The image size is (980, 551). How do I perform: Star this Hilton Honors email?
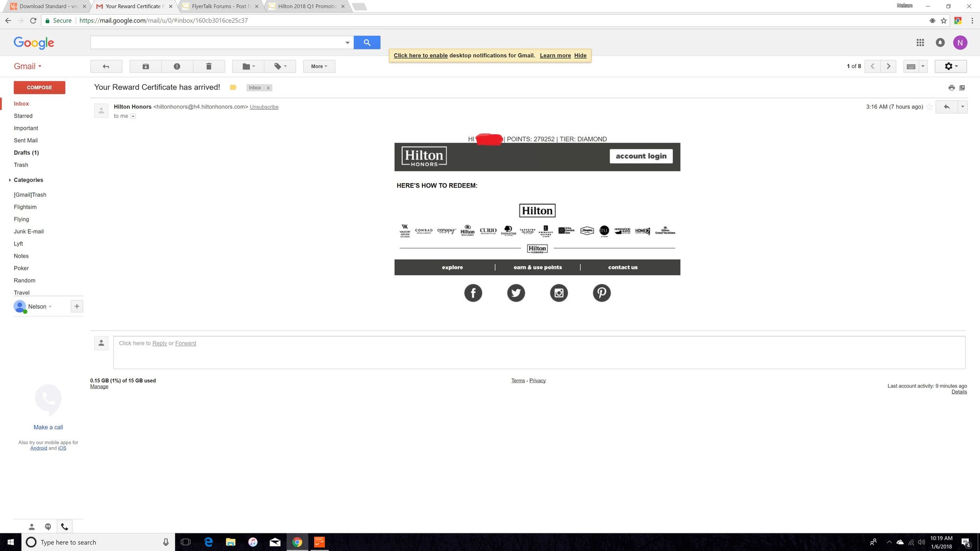coord(930,107)
